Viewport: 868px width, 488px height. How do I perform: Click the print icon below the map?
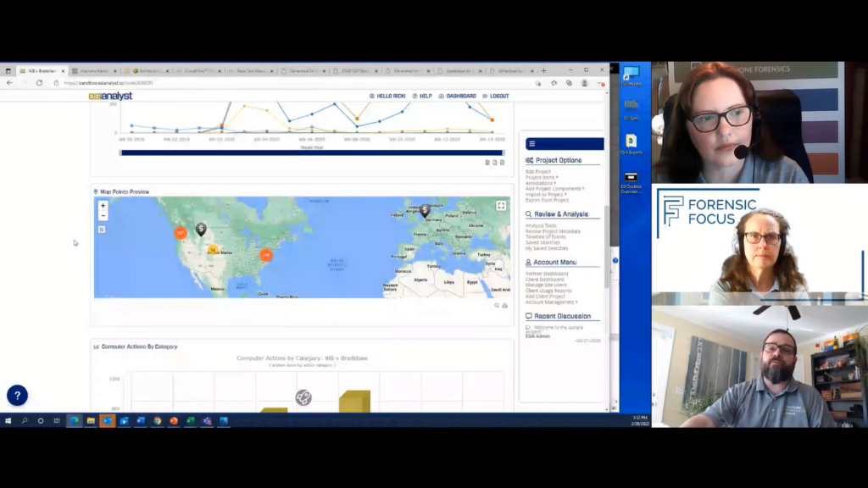point(505,305)
